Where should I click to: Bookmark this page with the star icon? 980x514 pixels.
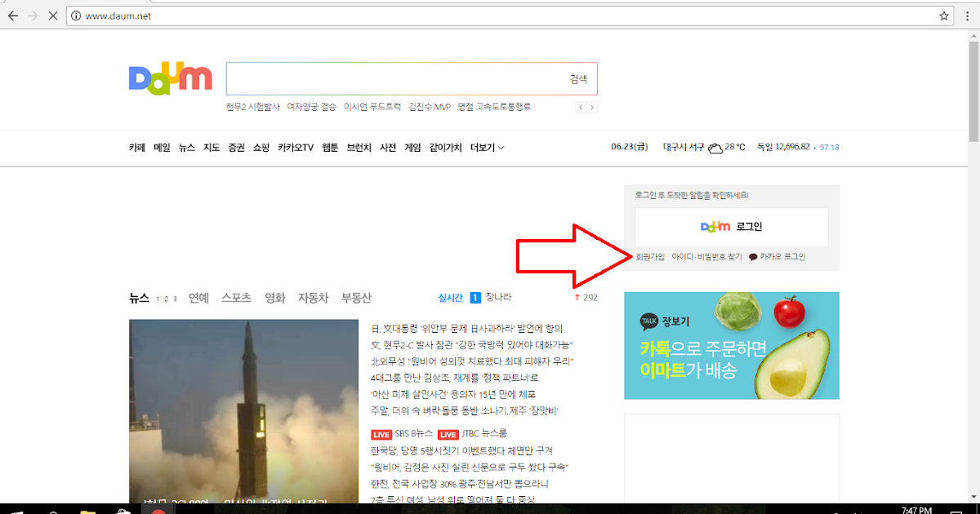point(942,15)
